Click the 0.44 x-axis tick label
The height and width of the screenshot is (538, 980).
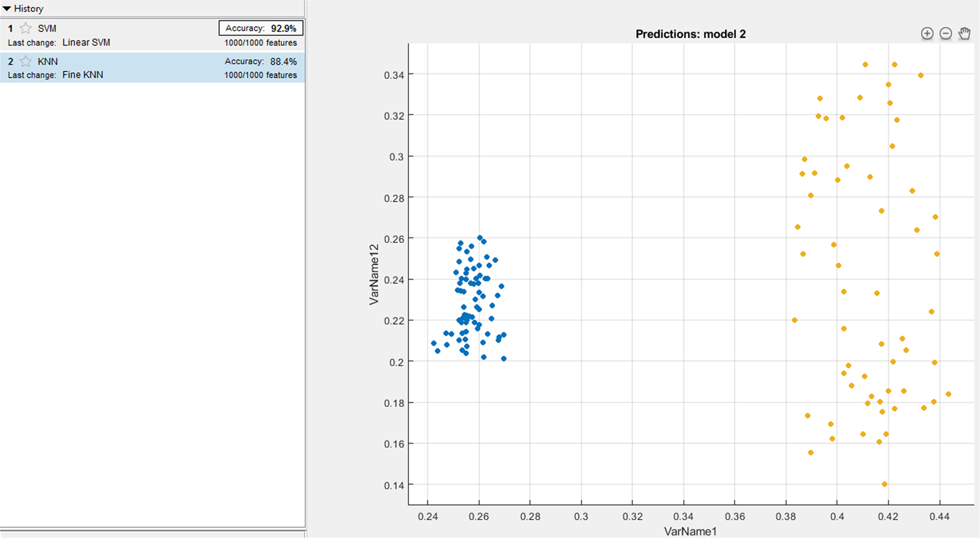pos(939,516)
